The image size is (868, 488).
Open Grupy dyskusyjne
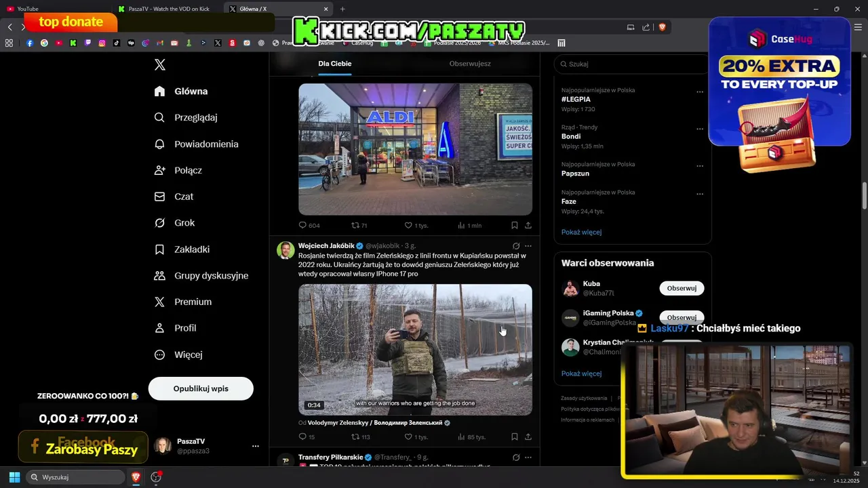point(201,275)
